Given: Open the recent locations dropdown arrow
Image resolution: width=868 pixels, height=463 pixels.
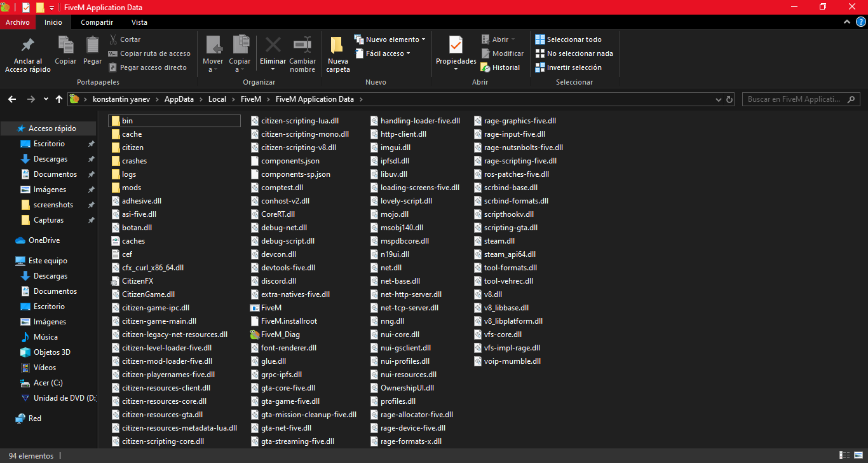Looking at the screenshot, I should click(x=46, y=99).
